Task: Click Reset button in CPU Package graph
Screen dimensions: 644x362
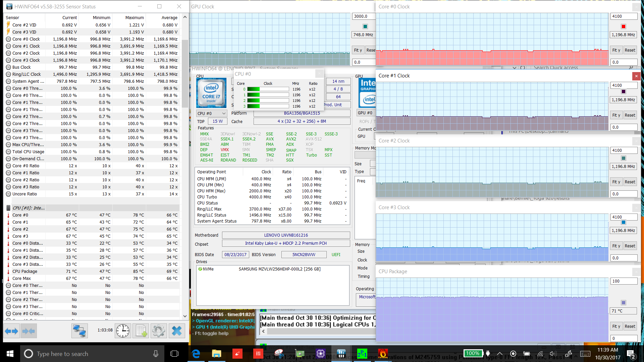Action: 630,326
